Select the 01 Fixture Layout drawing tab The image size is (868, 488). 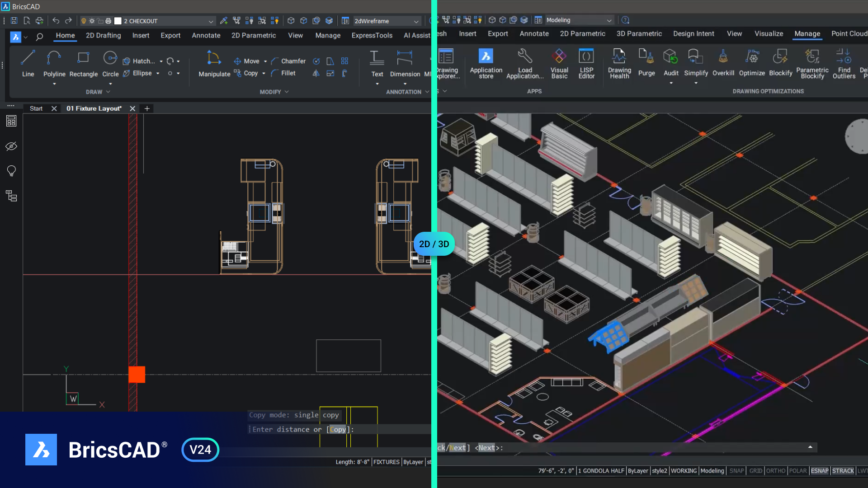pyautogui.click(x=94, y=108)
